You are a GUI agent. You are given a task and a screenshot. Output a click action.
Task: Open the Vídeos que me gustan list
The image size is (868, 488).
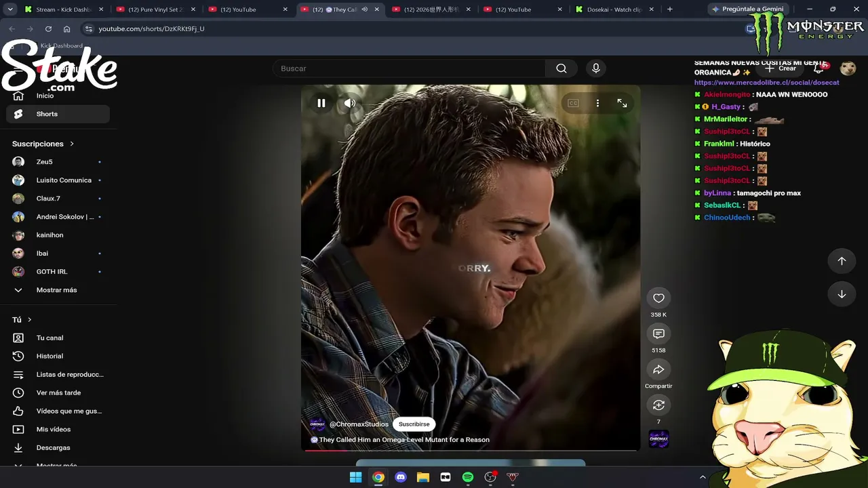(58, 411)
